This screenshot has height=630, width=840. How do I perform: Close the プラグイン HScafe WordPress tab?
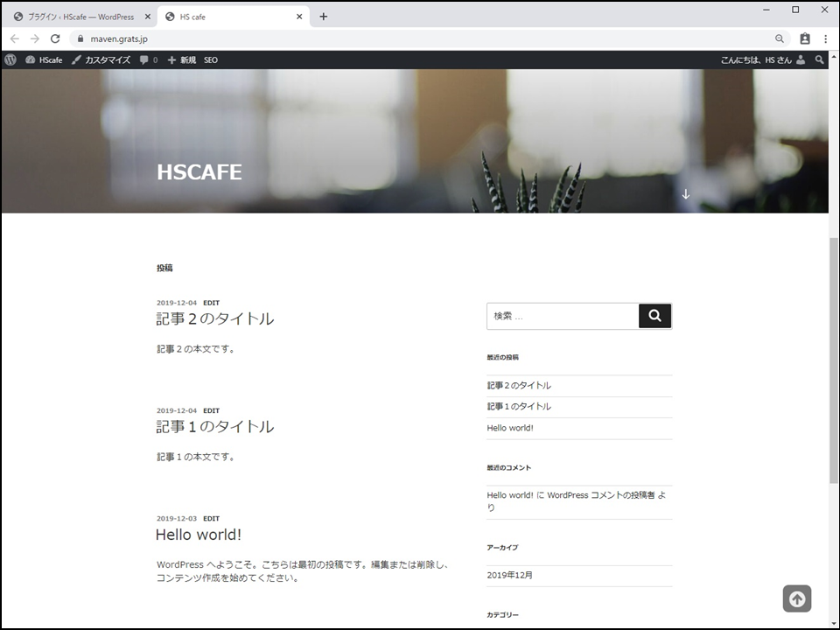(147, 17)
